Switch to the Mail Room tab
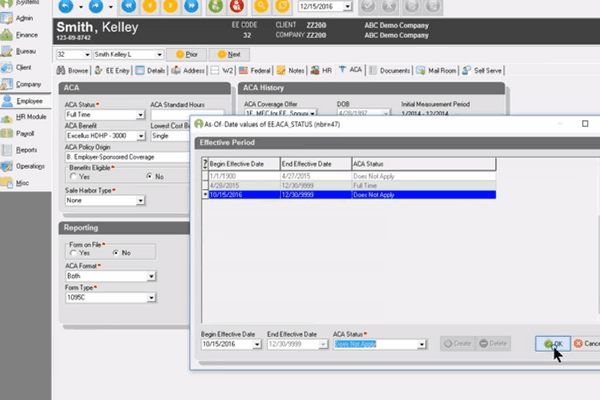The height and width of the screenshot is (400, 600). point(437,70)
